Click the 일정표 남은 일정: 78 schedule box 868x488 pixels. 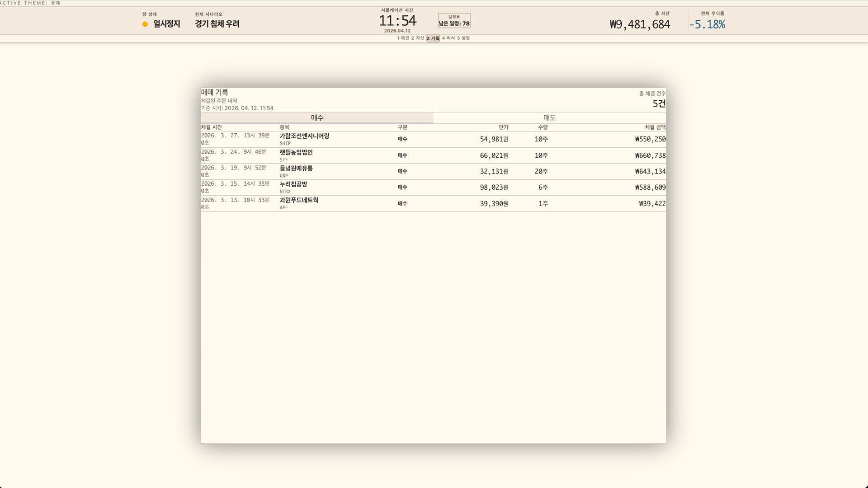[x=453, y=20]
